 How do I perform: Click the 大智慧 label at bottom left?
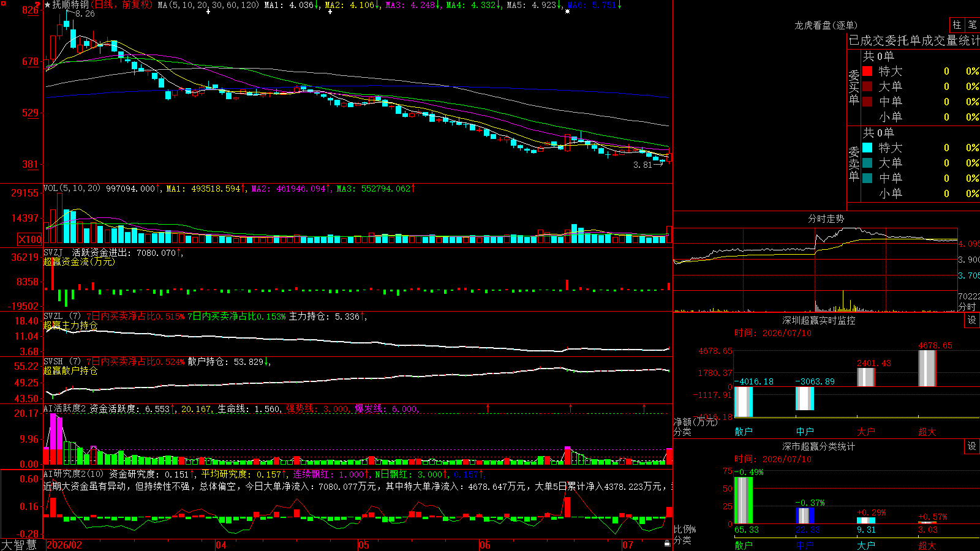[19, 545]
